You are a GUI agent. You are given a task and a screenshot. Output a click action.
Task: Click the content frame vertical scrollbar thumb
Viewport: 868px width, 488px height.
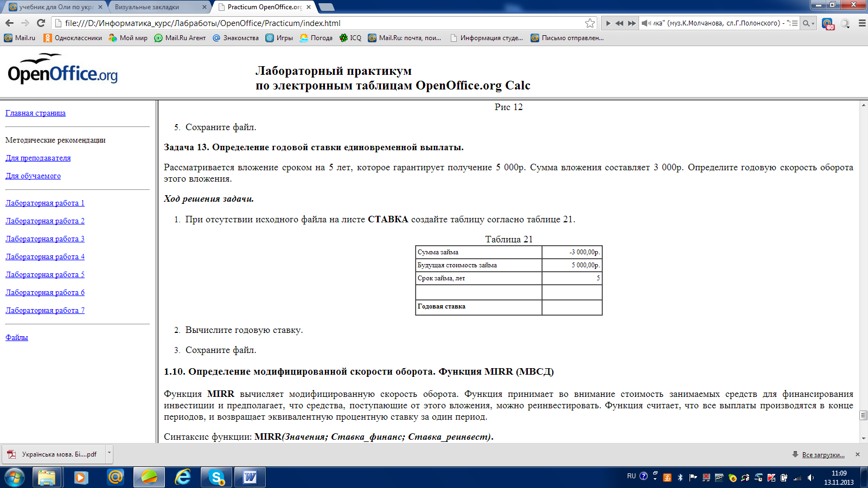coord(864,415)
